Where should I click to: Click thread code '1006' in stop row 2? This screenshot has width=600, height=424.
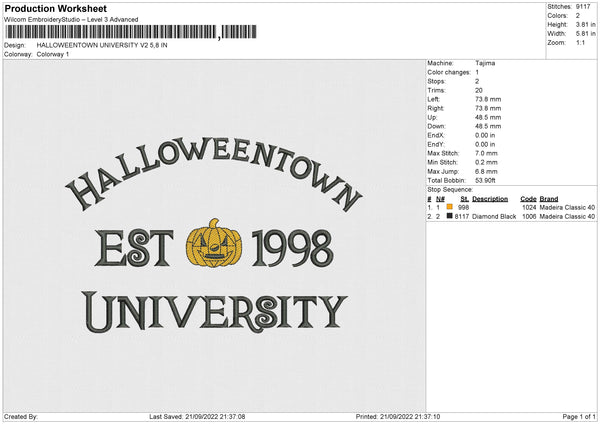click(x=529, y=217)
